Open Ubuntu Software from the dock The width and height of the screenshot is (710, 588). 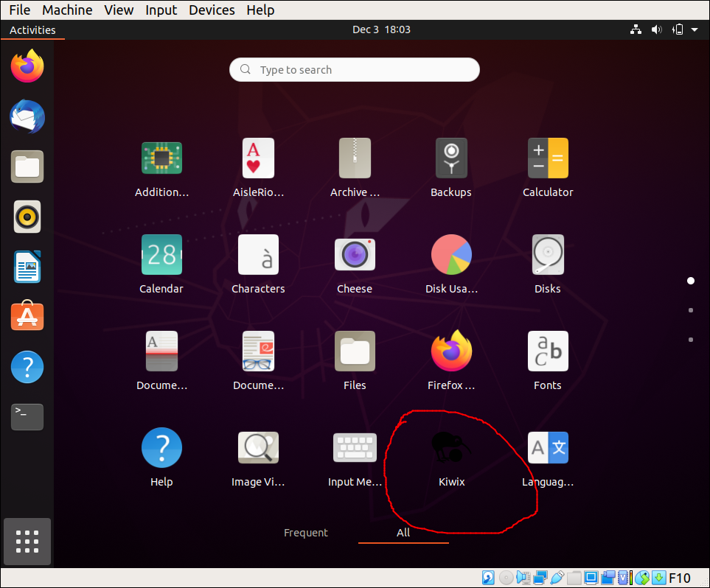[x=27, y=316]
